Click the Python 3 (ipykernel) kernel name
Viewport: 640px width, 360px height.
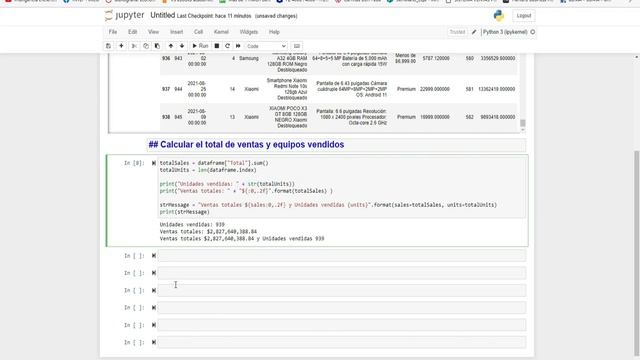coord(505,32)
